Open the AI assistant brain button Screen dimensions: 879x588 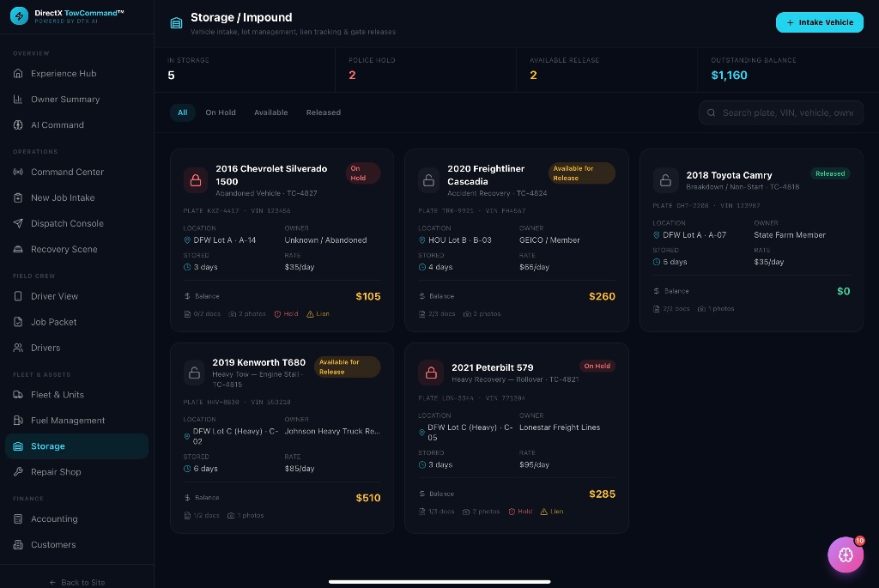(x=846, y=555)
